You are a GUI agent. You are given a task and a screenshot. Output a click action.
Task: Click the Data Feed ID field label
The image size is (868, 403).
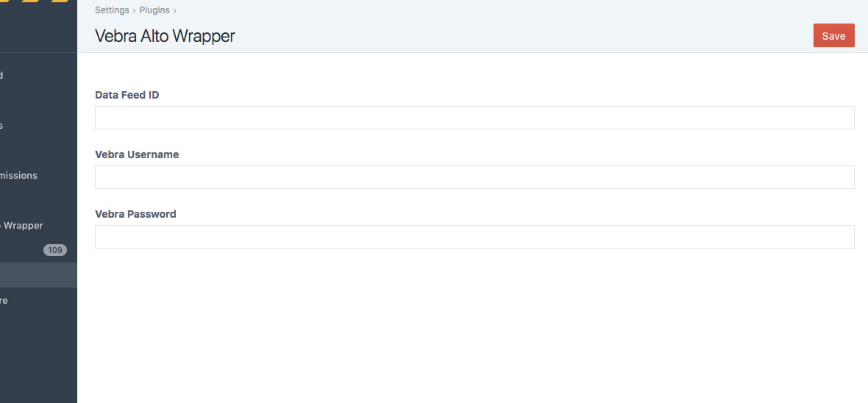127,95
